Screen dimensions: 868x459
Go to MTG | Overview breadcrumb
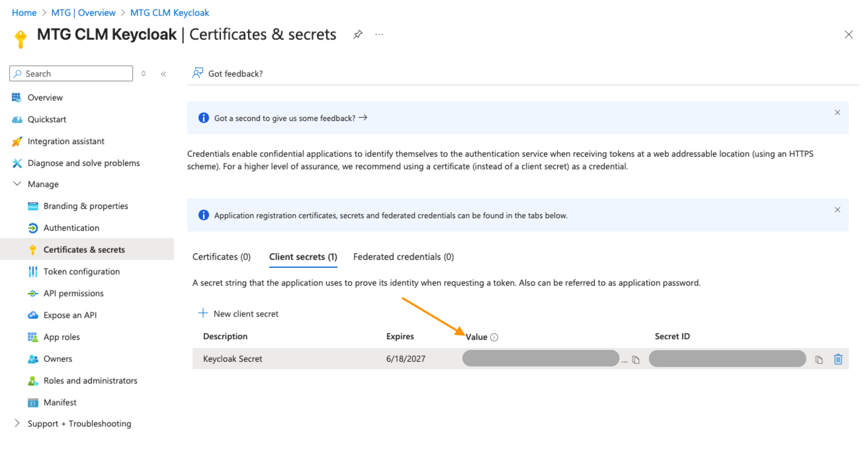pos(83,13)
